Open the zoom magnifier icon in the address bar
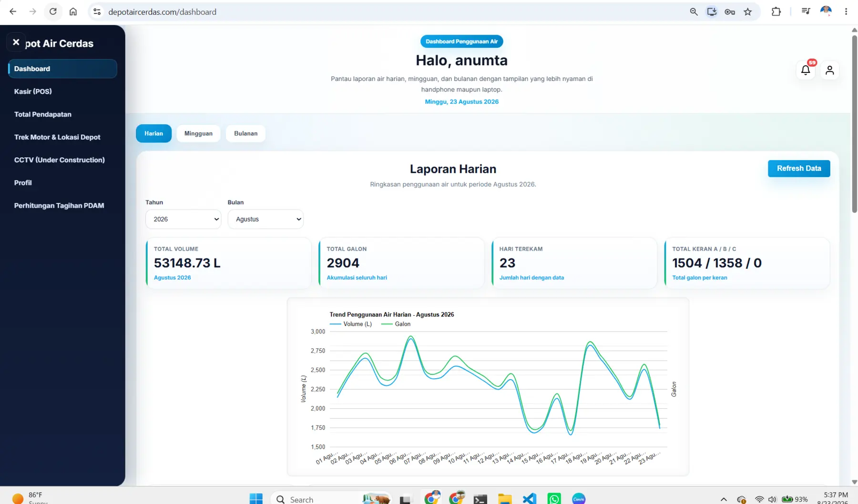This screenshot has width=858, height=504. [x=694, y=11]
